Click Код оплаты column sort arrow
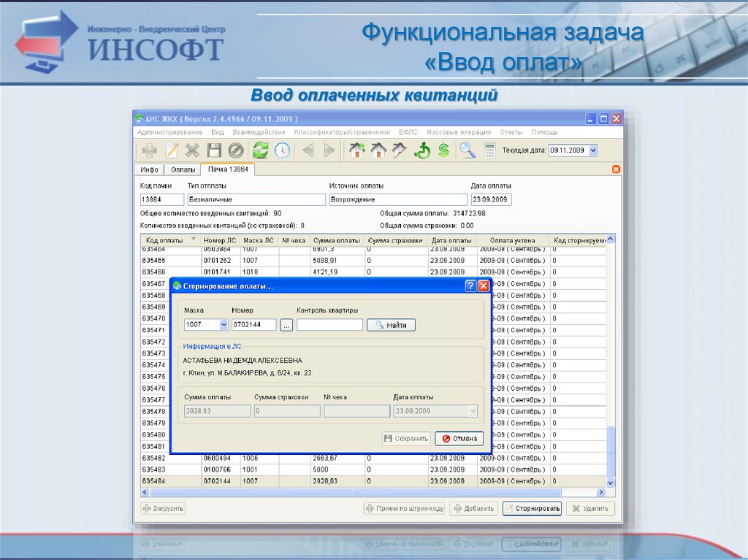The width and height of the screenshot is (748, 560). point(193,239)
